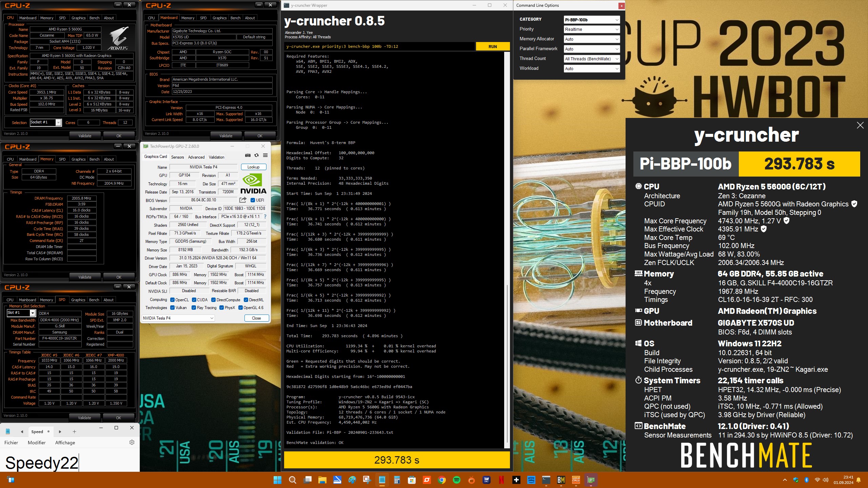Image resolution: width=868 pixels, height=488 pixels.
Task: Toggle the PhysX checkbox
Action: (221, 308)
